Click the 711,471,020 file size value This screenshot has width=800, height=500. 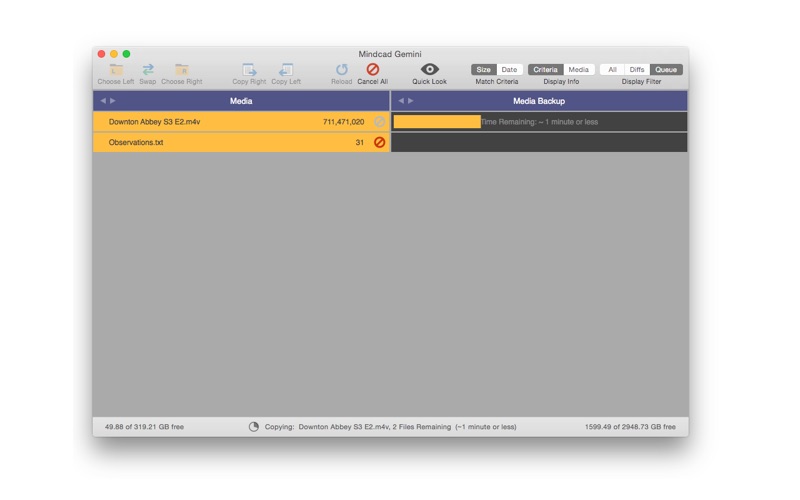(x=343, y=122)
